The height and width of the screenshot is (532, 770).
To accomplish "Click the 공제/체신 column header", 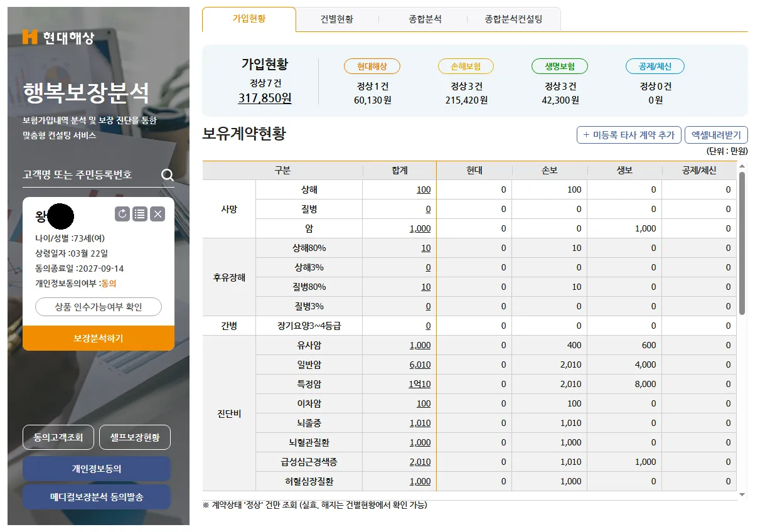I will coord(699,170).
